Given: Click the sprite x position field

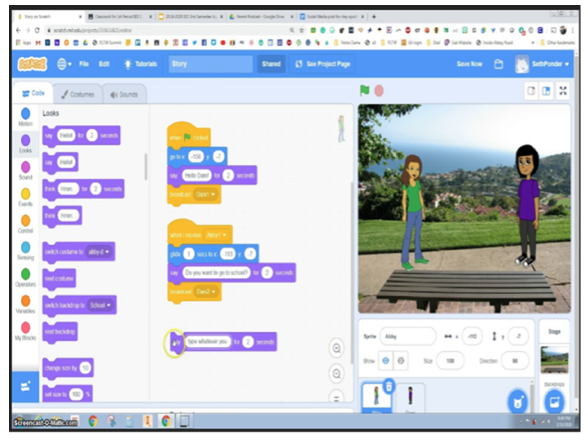Looking at the screenshot, I should pyautogui.click(x=472, y=336).
